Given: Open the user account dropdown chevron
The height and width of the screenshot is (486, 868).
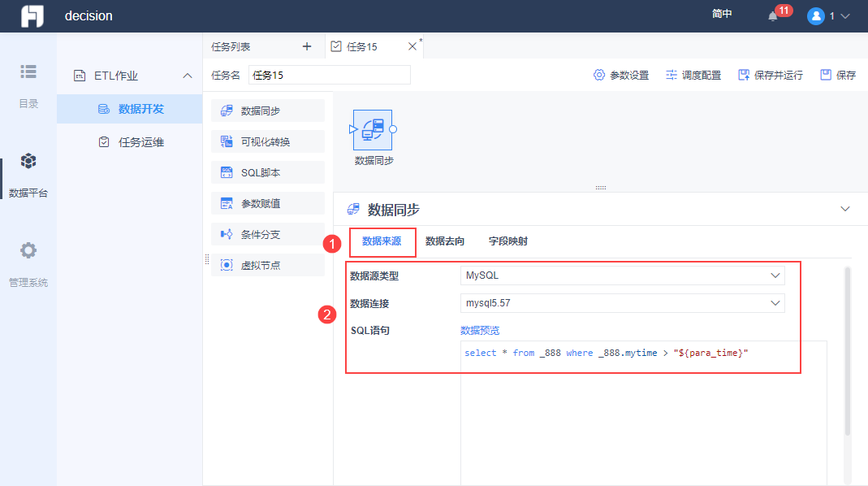Looking at the screenshot, I should (x=845, y=16).
